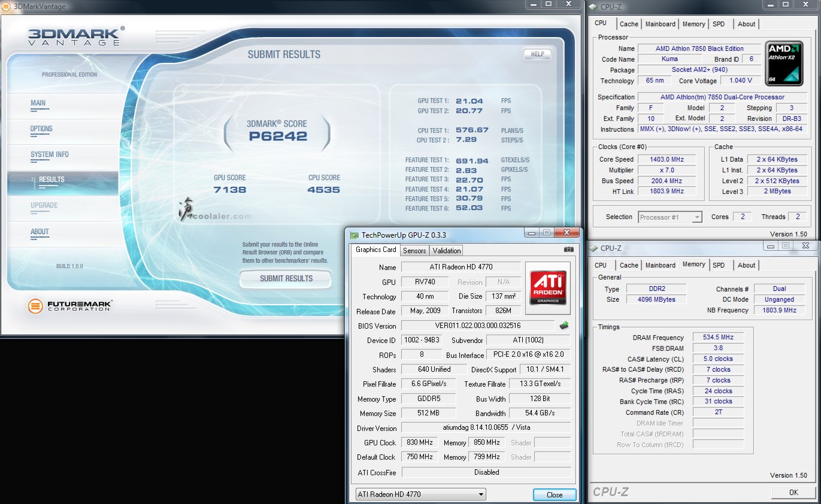Click the 3DMark Vantage logo
Screen dimensions: 821x504
coord(76,37)
